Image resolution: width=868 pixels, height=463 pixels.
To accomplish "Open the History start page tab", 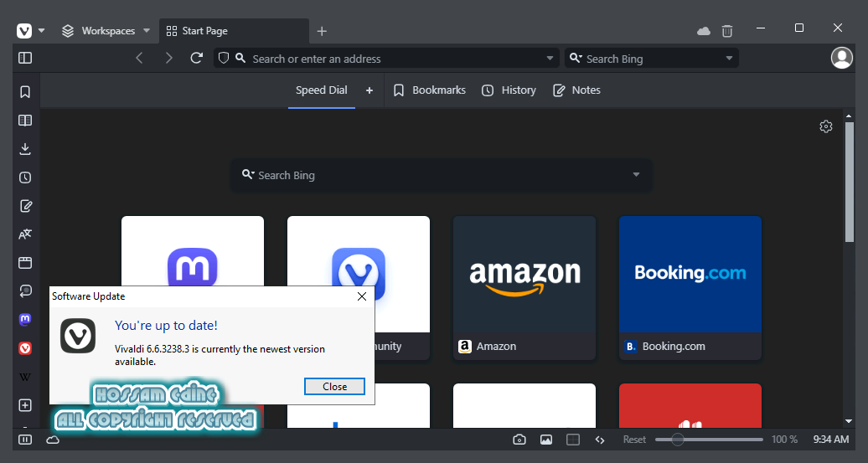I will click(509, 90).
